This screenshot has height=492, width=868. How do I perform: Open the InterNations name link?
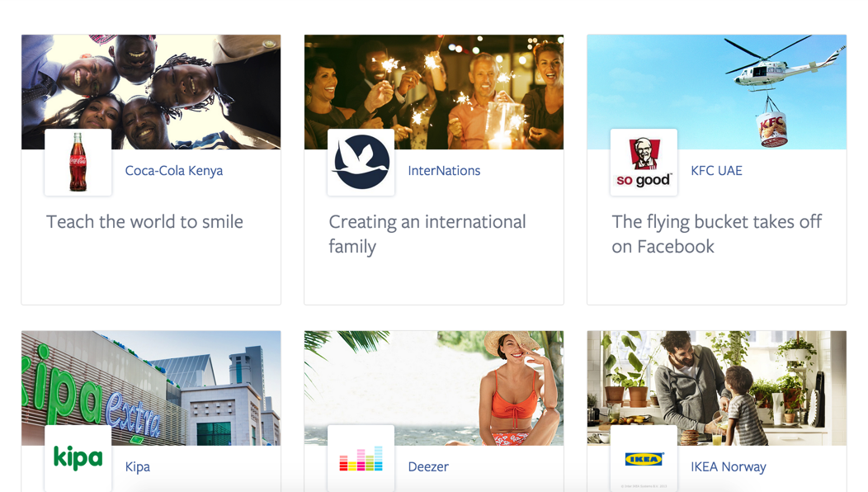point(444,171)
